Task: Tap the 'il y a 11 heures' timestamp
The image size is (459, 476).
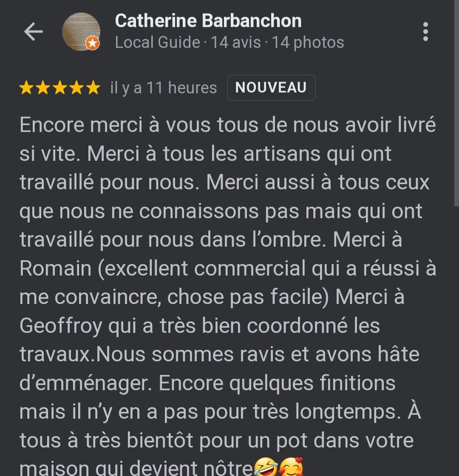Action: [164, 88]
